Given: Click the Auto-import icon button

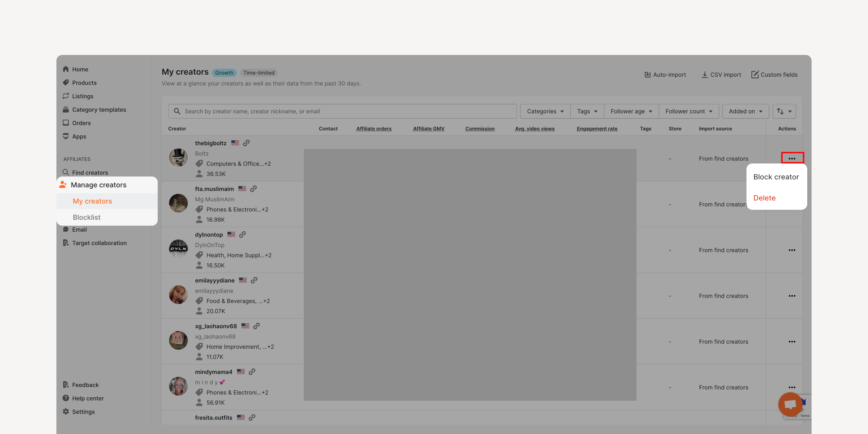Looking at the screenshot, I should coord(647,74).
